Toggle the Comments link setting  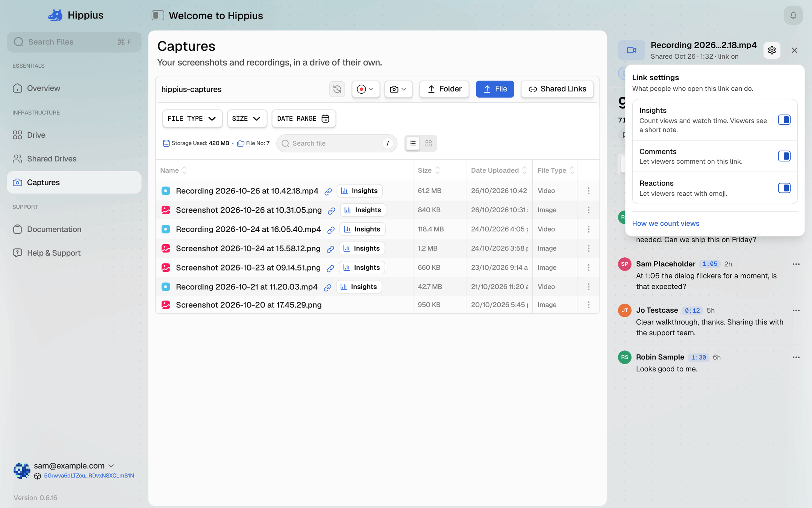tap(784, 156)
